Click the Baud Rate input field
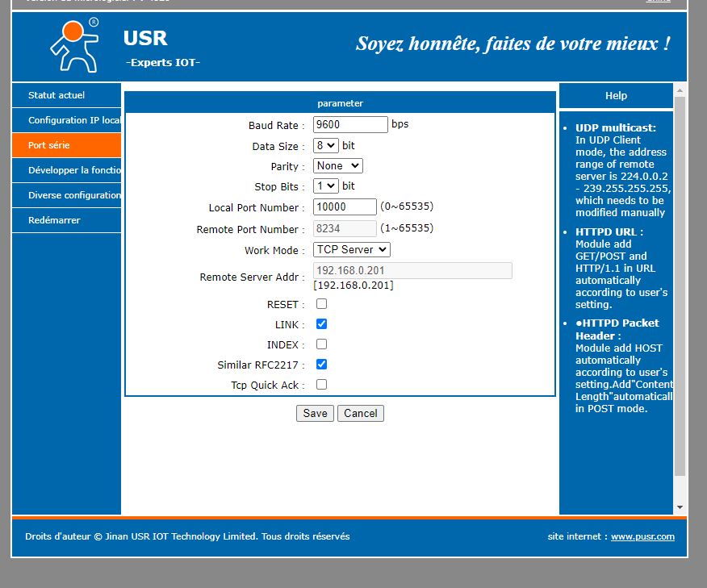This screenshot has width=707, height=588. pos(350,124)
